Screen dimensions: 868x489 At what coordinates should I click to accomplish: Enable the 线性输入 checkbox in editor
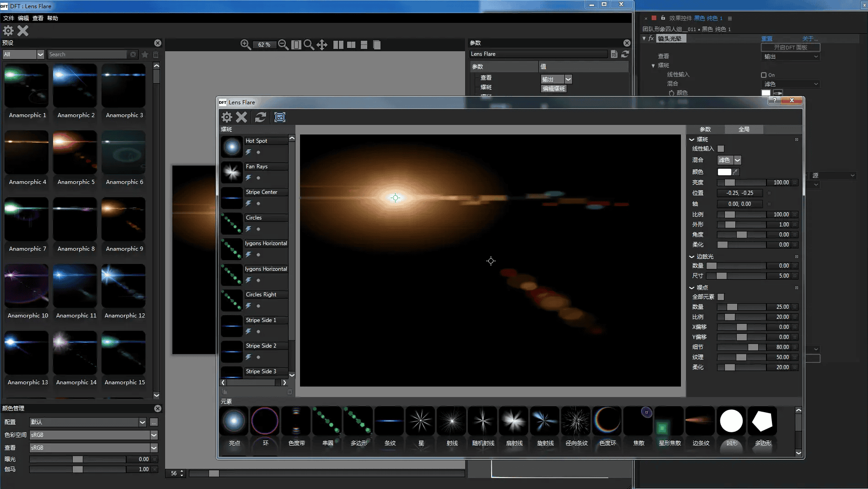pyautogui.click(x=721, y=149)
